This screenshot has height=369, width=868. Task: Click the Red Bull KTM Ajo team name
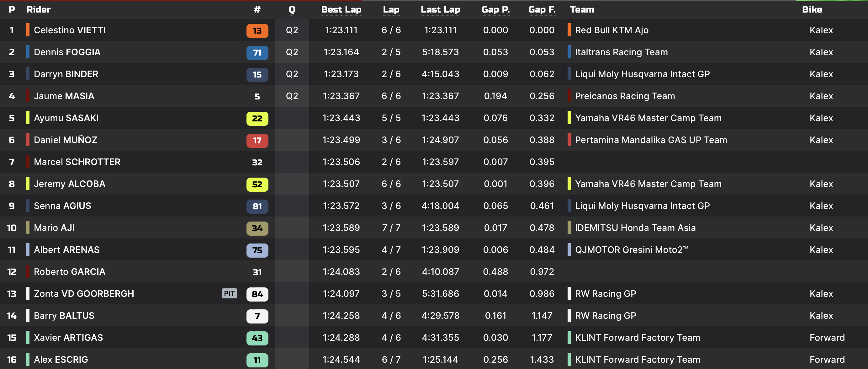pos(611,30)
